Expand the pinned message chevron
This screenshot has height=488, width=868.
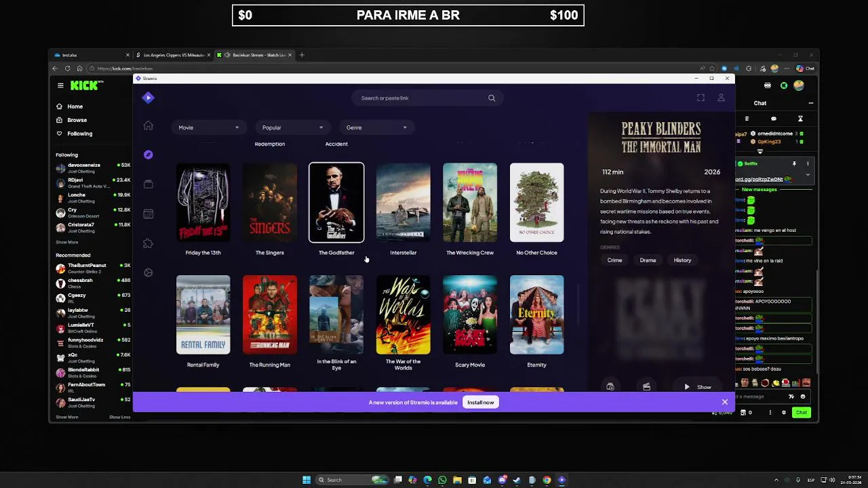point(807,174)
